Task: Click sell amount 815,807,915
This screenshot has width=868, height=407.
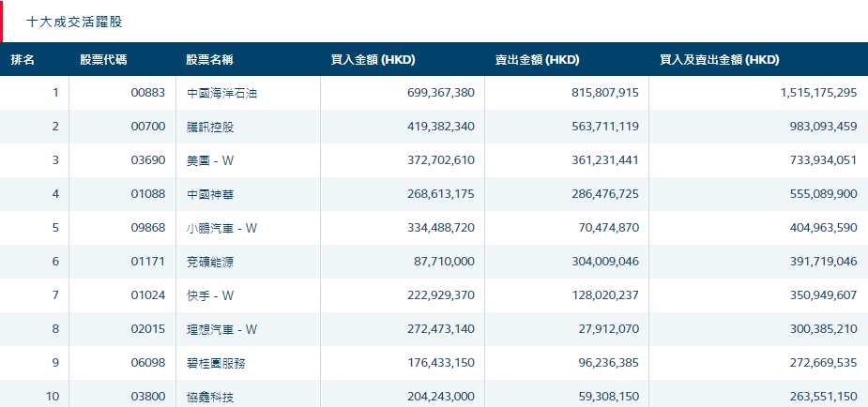Action: [605, 93]
